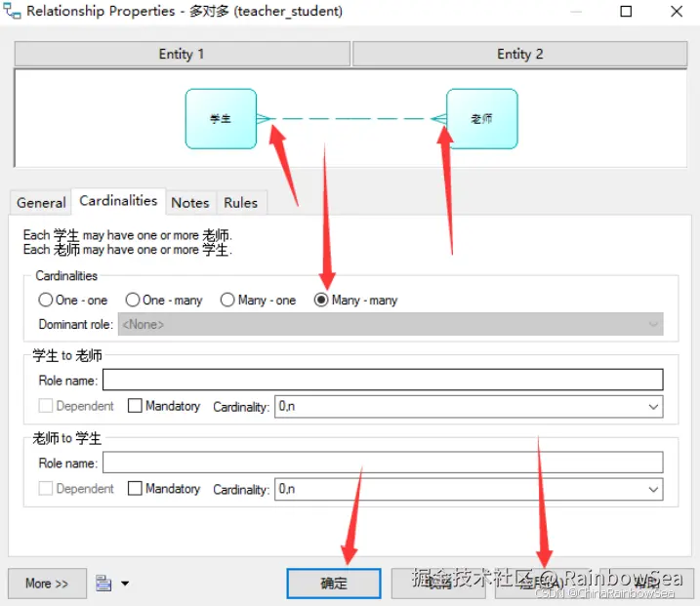The width and height of the screenshot is (700, 606).
Task: Focus Role name field for 老师 to 学生
Action: 383,463
